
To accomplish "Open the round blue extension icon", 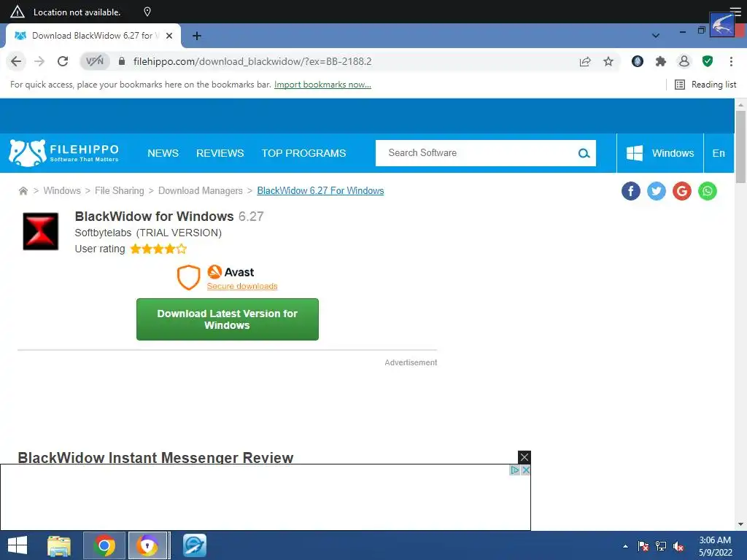I will [638, 61].
